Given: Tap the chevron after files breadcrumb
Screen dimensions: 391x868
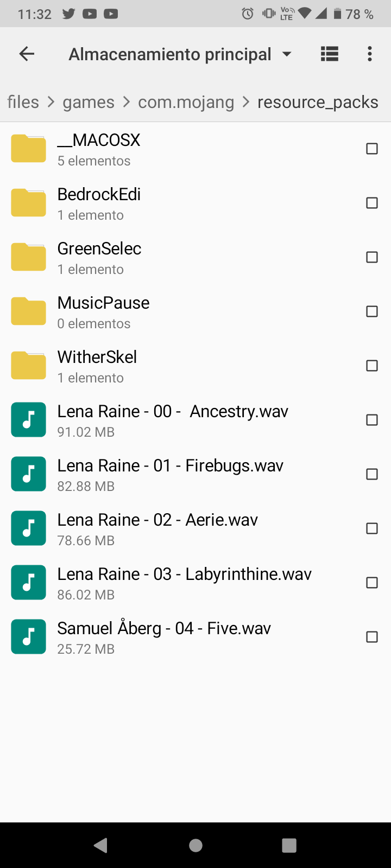Looking at the screenshot, I should click(x=51, y=102).
